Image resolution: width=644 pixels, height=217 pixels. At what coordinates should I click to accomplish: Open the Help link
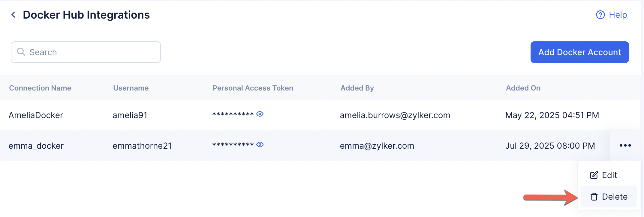(x=618, y=15)
